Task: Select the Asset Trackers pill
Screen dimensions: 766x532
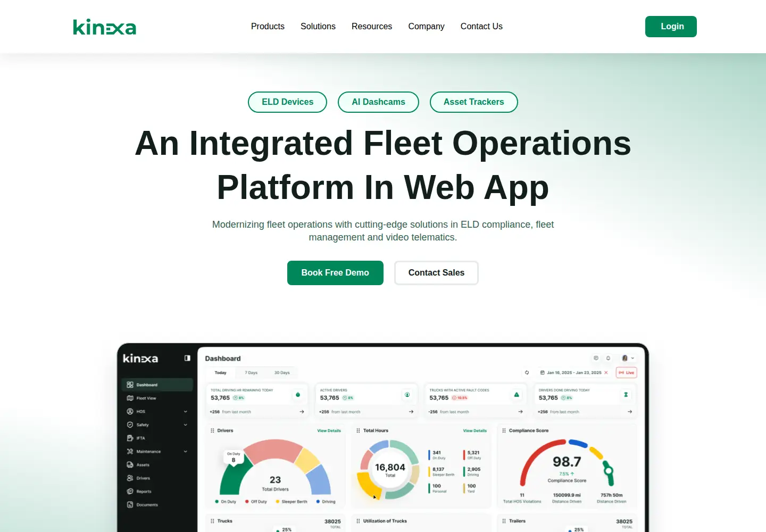Action: (x=473, y=102)
